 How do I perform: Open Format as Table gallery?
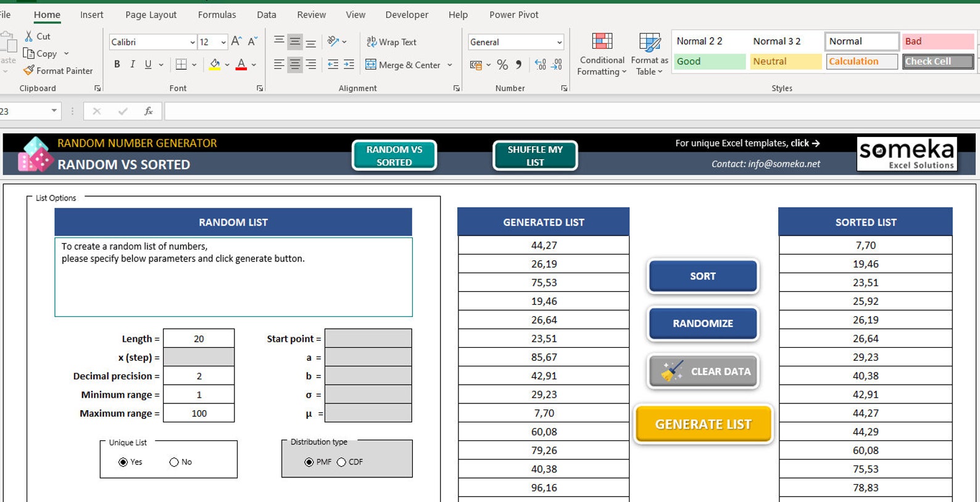[x=649, y=54]
